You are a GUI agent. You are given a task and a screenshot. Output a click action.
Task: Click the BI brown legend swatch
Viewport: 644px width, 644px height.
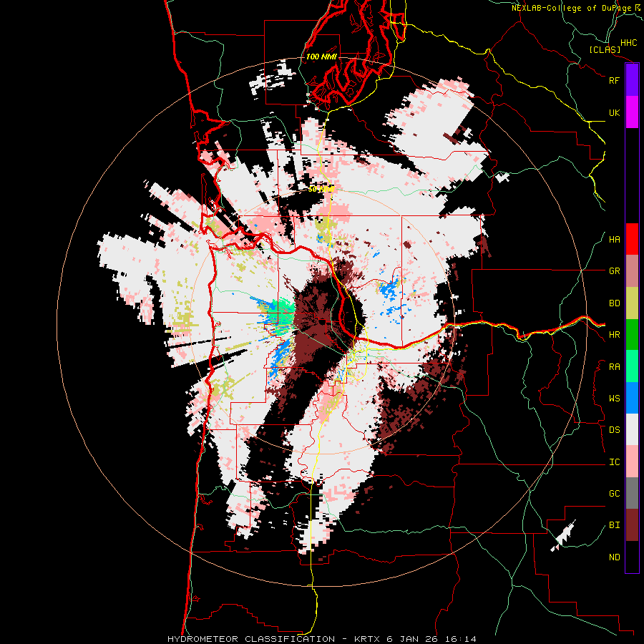[x=632, y=525]
